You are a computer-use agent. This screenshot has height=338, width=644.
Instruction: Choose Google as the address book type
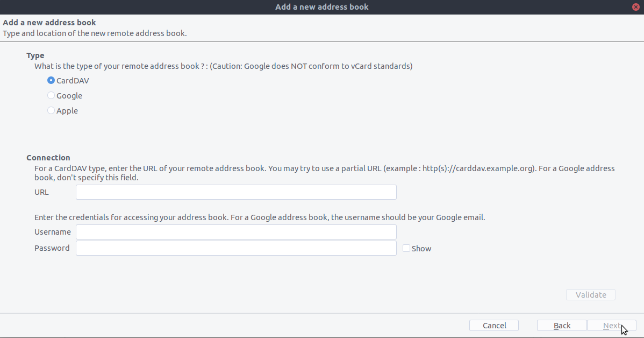pyautogui.click(x=51, y=95)
